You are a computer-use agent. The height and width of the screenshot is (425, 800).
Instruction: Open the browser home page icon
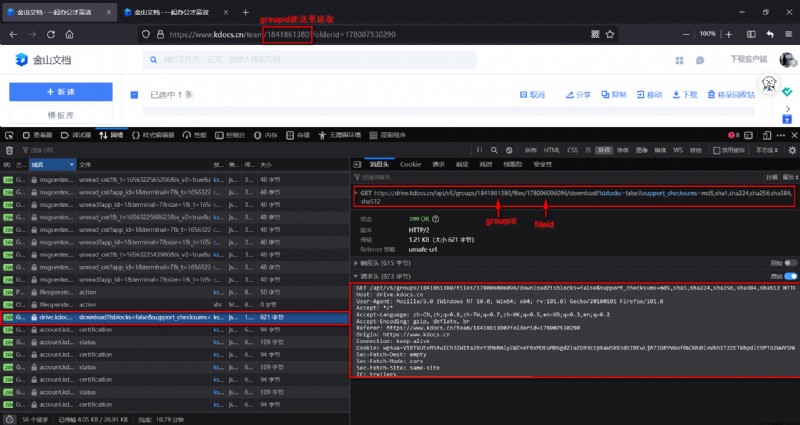click(x=69, y=35)
